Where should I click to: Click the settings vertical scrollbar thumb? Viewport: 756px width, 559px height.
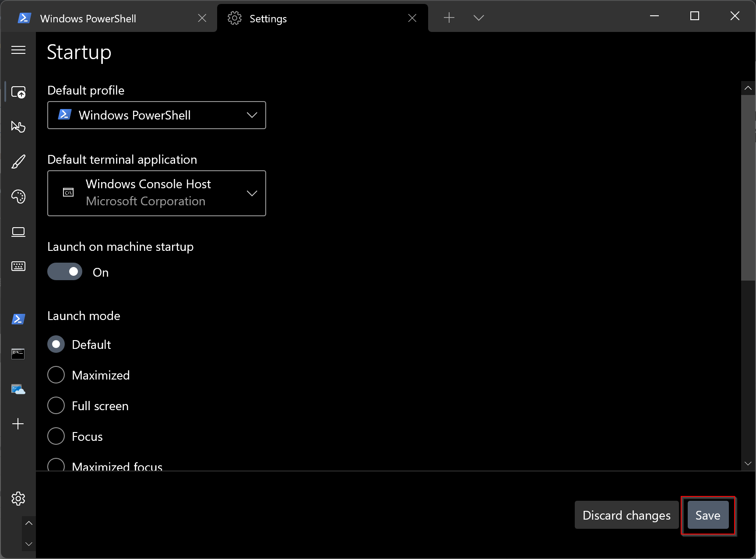click(x=748, y=188)
